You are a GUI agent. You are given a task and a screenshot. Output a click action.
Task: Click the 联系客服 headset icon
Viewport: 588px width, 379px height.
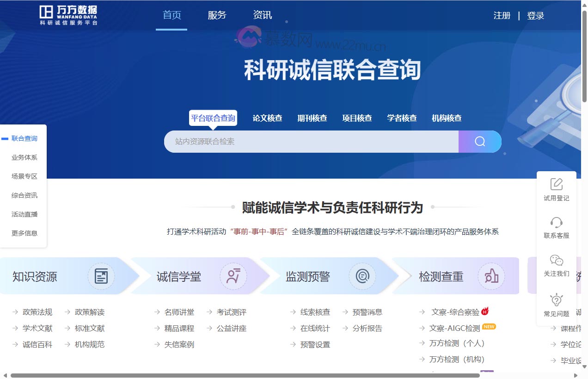[x=556, y=222]
